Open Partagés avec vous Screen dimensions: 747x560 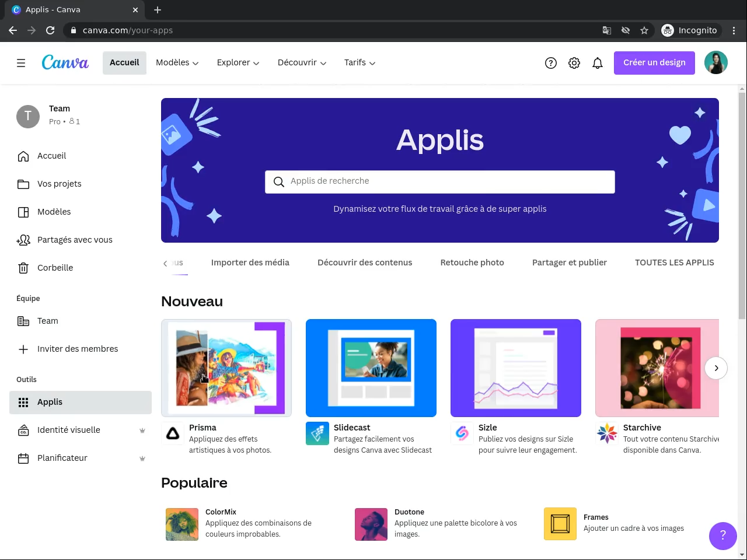tap(81, 240)
